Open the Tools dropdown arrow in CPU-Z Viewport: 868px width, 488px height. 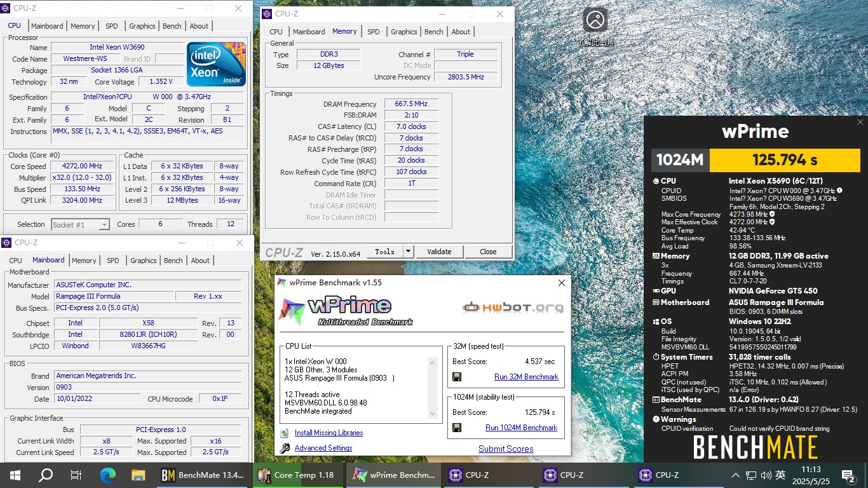point(408,252)
